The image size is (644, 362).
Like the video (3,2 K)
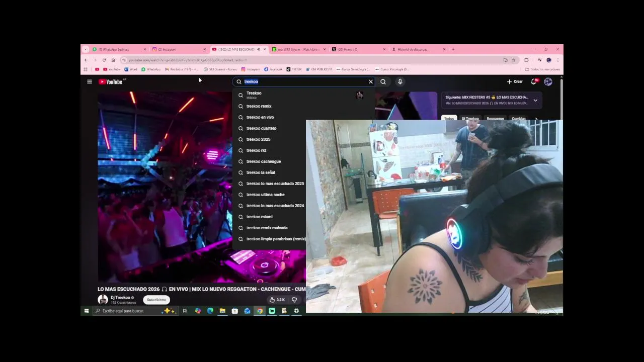point(277,300)
